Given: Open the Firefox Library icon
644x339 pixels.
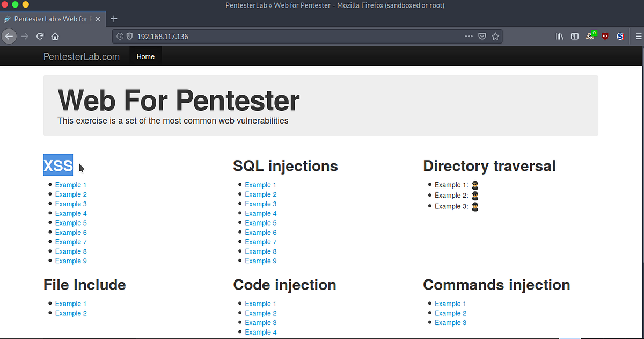Looking at the screenshot, I should 559,36.
